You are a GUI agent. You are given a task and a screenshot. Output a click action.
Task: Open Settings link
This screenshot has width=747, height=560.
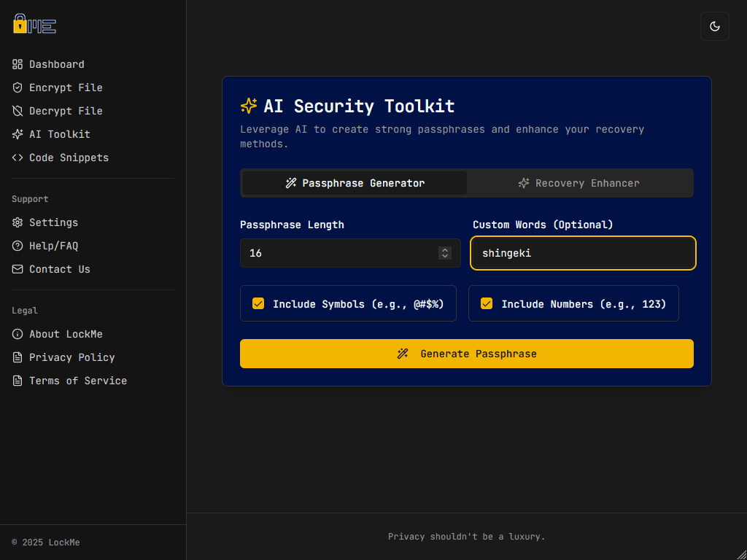tap(44, 222)
